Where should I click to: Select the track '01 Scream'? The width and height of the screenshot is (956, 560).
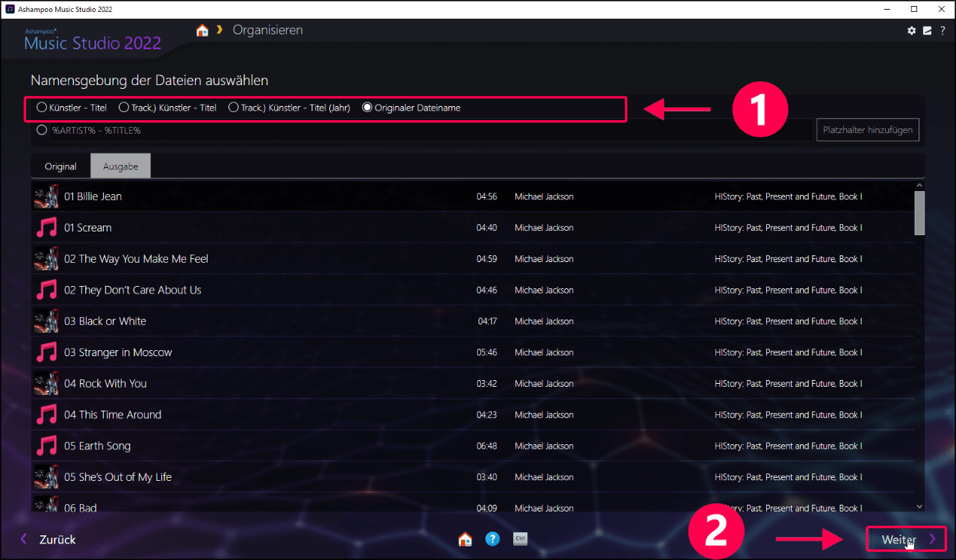click(x=473, y=228)
